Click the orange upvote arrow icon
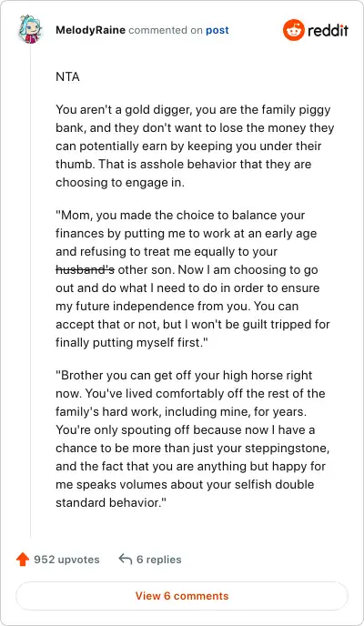The image size is (364, 626). (23, 560)
